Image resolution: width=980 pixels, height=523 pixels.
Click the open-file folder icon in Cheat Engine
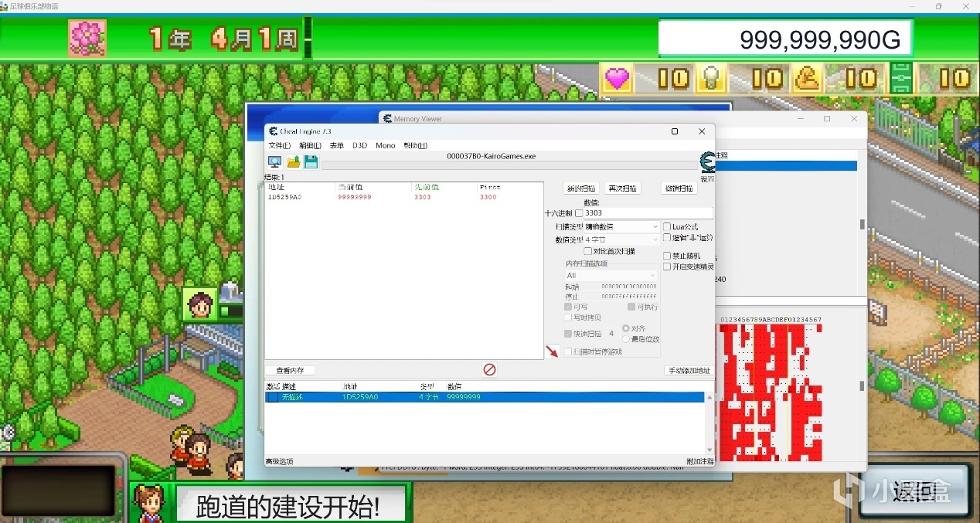(x=293, y=162)
